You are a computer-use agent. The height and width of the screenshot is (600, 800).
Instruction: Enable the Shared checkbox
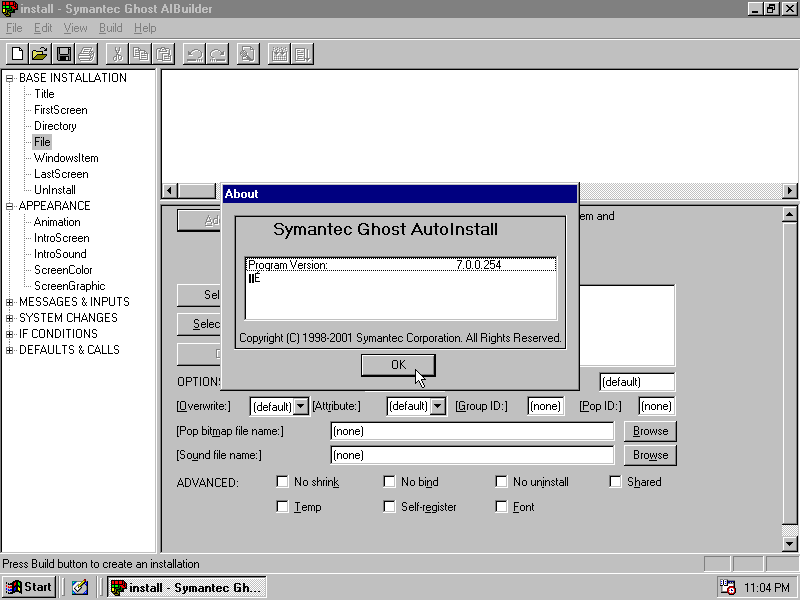point(616,482)
